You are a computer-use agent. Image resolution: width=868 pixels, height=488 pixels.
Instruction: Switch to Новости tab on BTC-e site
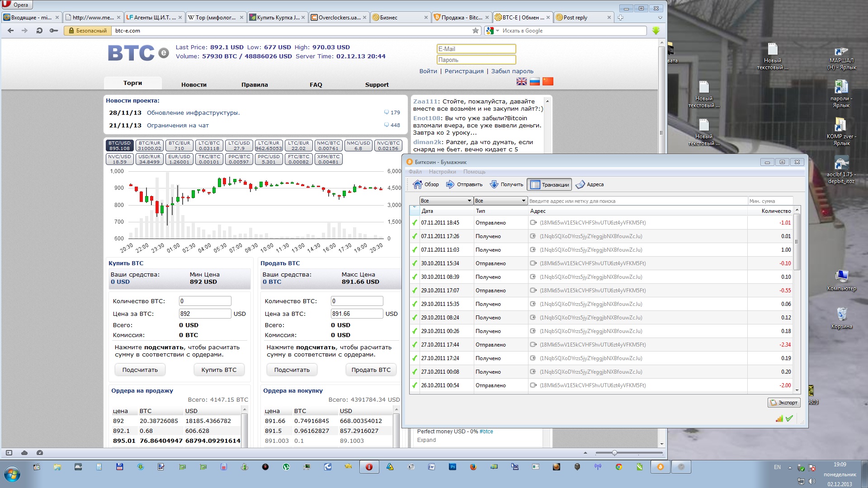[194, 84]
